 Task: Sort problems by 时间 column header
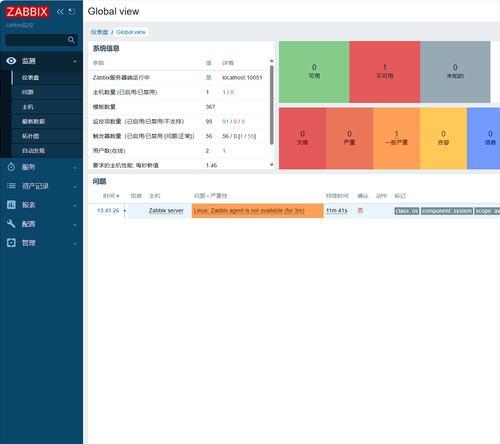tap(111, 196)
